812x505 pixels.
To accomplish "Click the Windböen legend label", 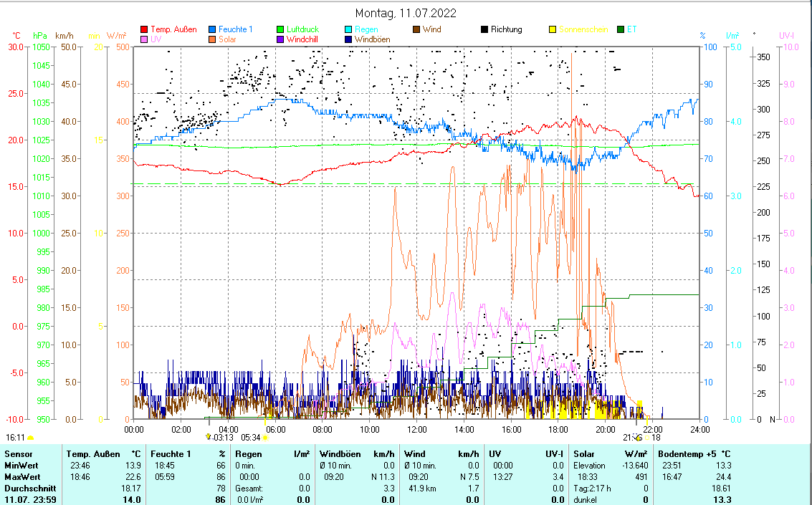I will pyautogui.click(x=372, y=39).
